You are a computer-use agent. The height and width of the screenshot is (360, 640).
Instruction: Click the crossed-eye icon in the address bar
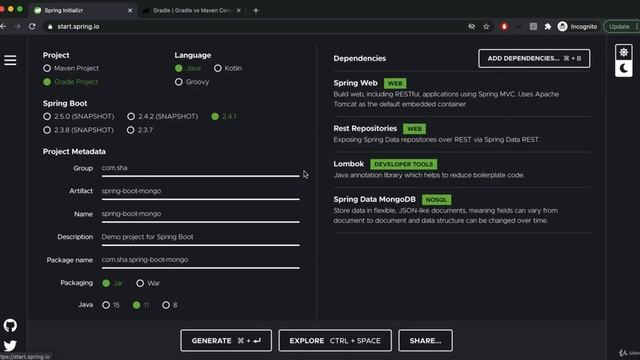(x=471, y=27)
